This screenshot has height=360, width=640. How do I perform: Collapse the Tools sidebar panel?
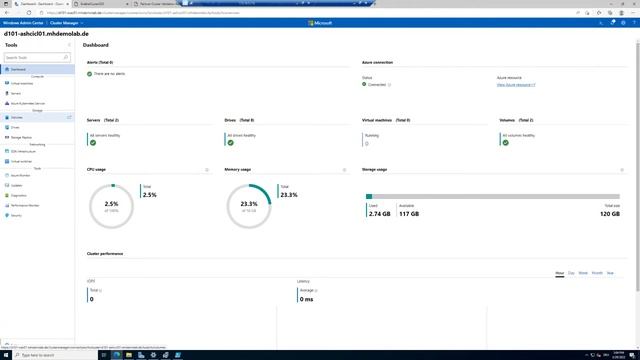(69, 45)
